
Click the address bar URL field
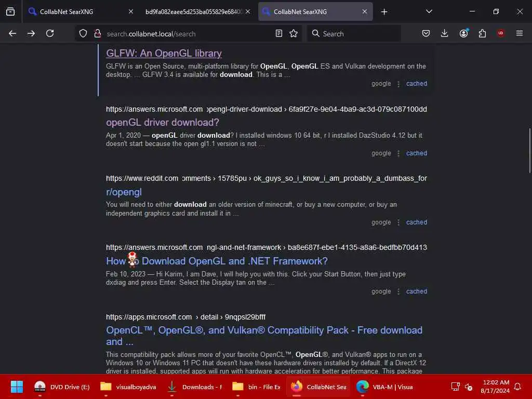pos(188,34)
